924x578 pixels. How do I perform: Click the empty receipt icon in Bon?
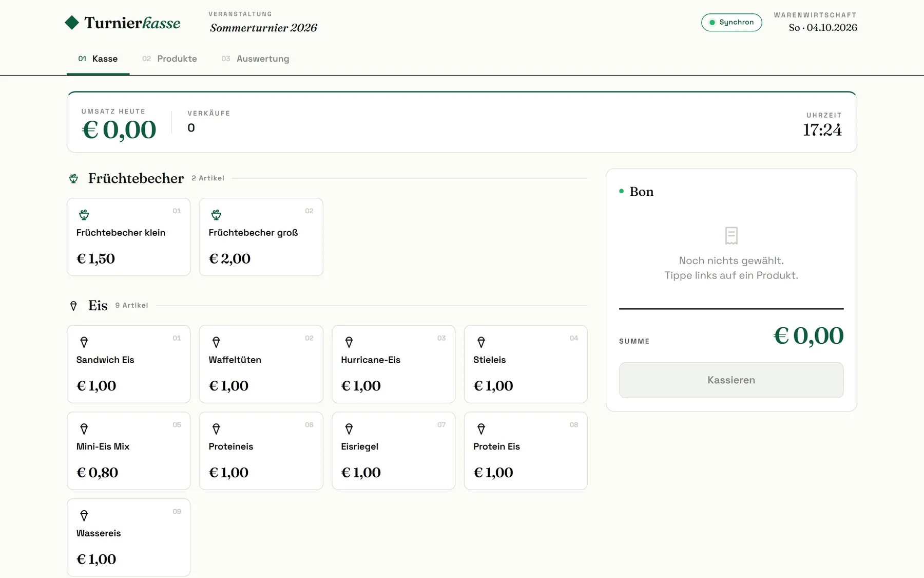[731, 236]
